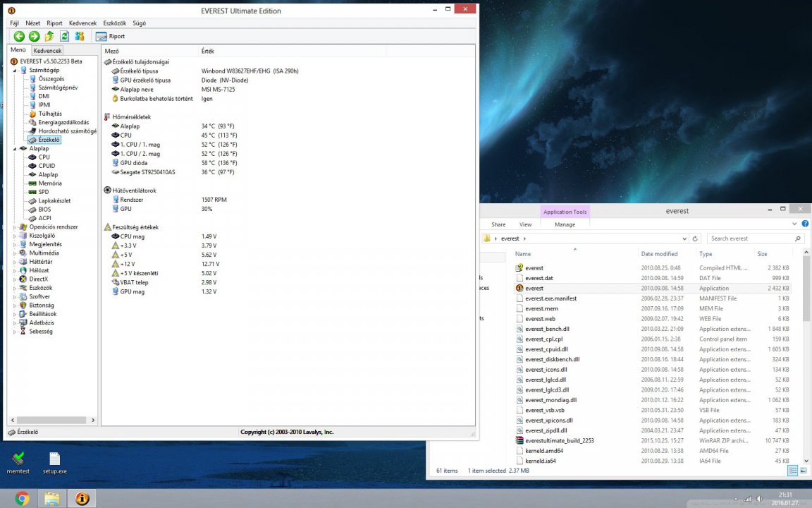
Task: Open the address bar history dropdown
Action: (684, 238)
